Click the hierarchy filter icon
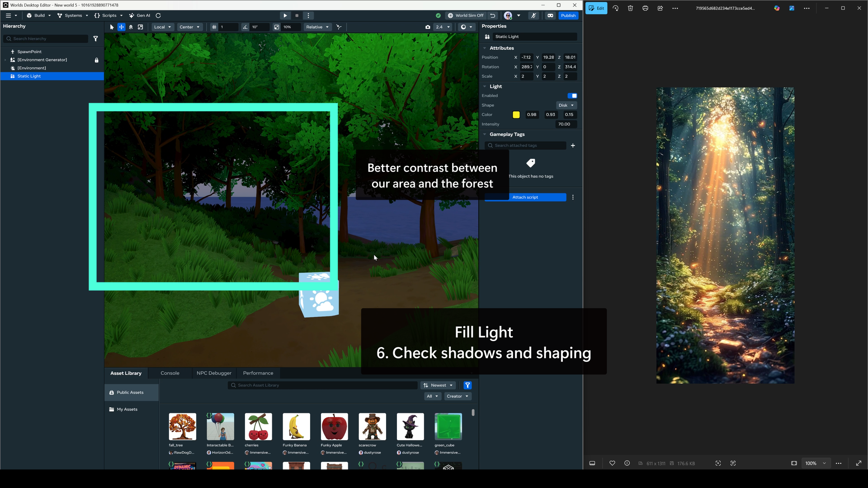The image size is (868, 488). point(95,39)
